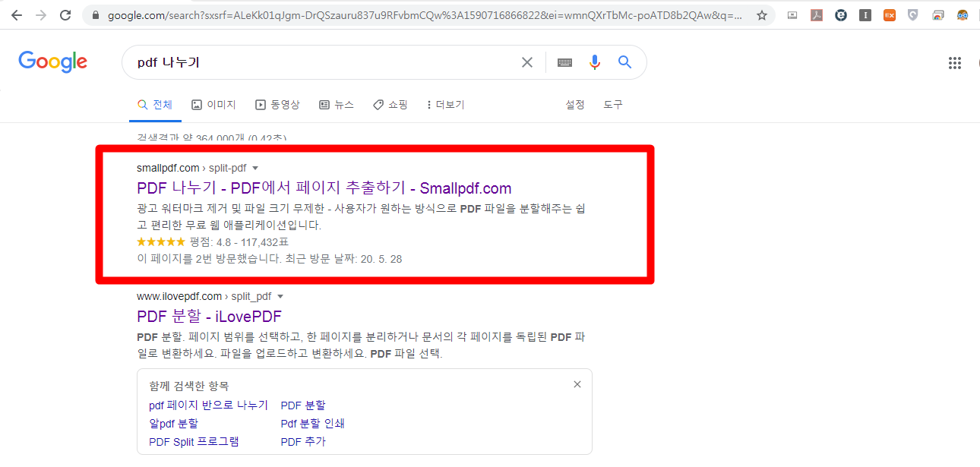Click the smallpdf.com › split-pdf breadcrumb
Screen dimensions: 980x467
coord(191,168)
